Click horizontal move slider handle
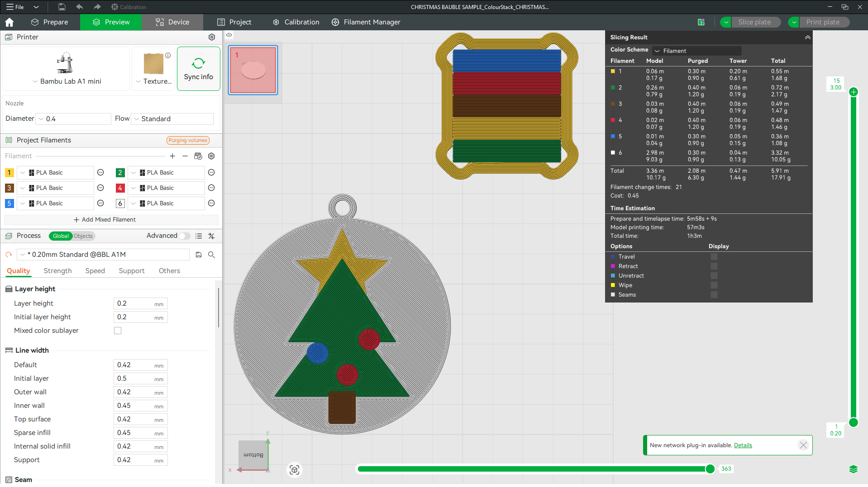Image resolution: width=868 pixels, height=487 pixels. (x=710, y=469)
